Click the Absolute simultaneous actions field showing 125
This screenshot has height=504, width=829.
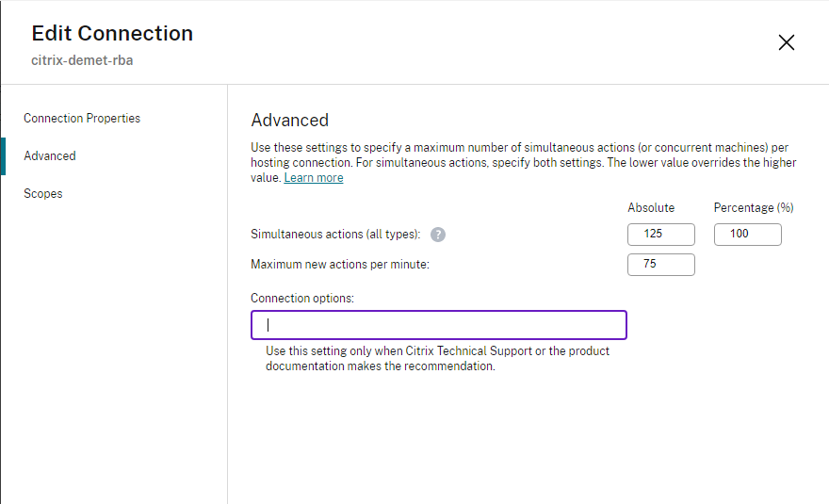[660, 235]
